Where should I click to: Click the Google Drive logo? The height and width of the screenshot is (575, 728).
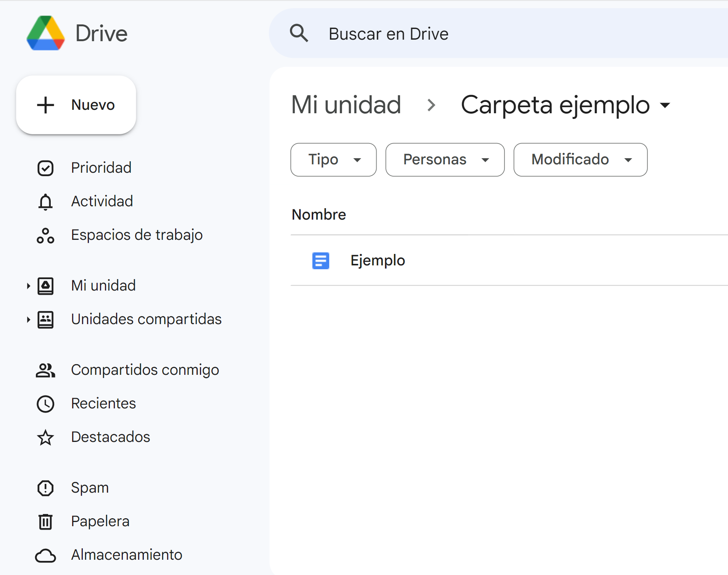(46, 34)
